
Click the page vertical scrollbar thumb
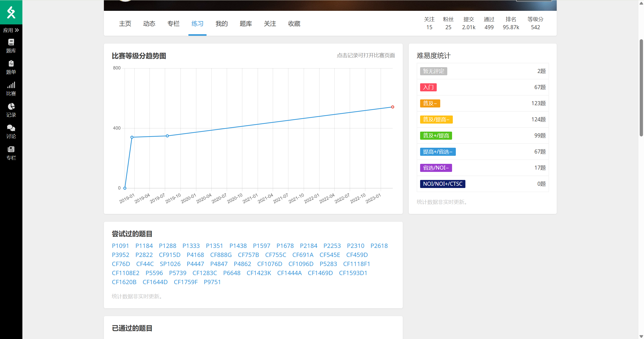click(x=641, y=88)
